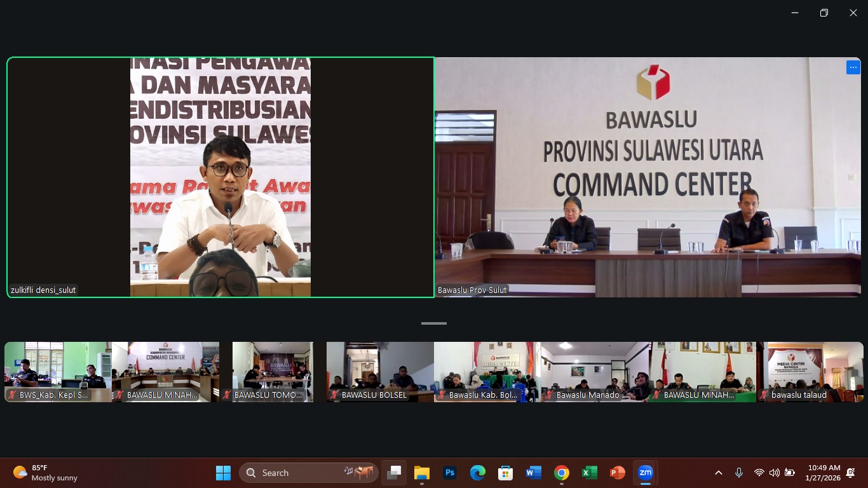This screenshot has height=488, width=868.
Task: Switch to Photoshop in the taskbar
Action: 450,473
